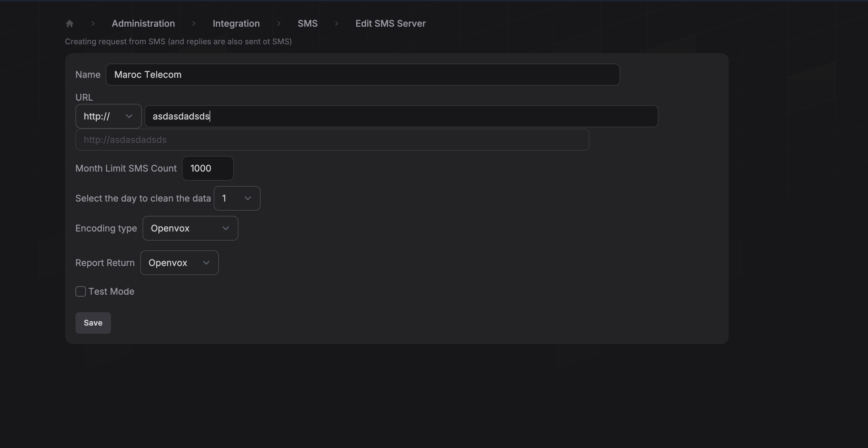Click the chevron on the http:// selector

point(129,116)
